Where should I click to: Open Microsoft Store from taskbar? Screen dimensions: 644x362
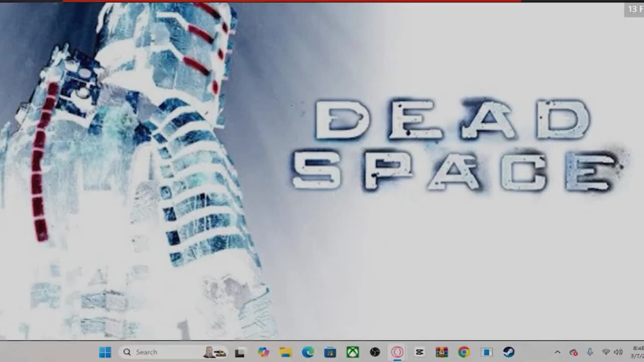330,352
